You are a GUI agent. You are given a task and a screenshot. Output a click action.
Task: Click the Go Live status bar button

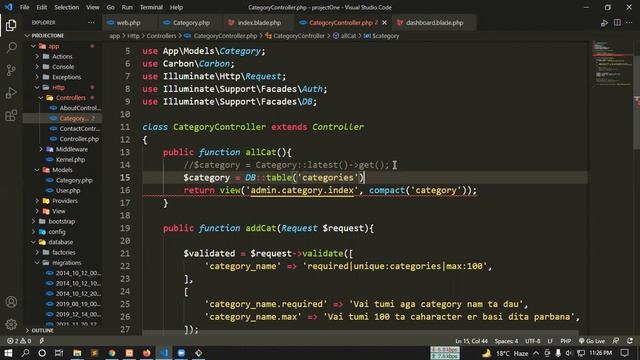[x=592, y=341]
